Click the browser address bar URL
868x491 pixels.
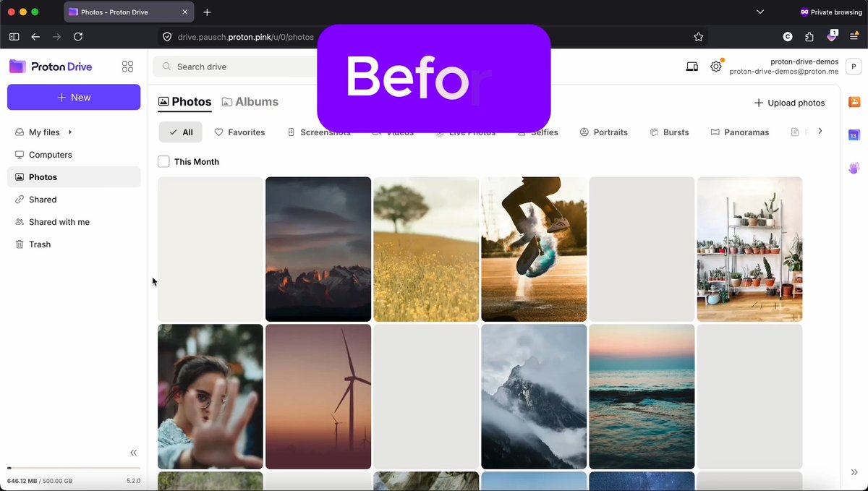click(246, 37)
